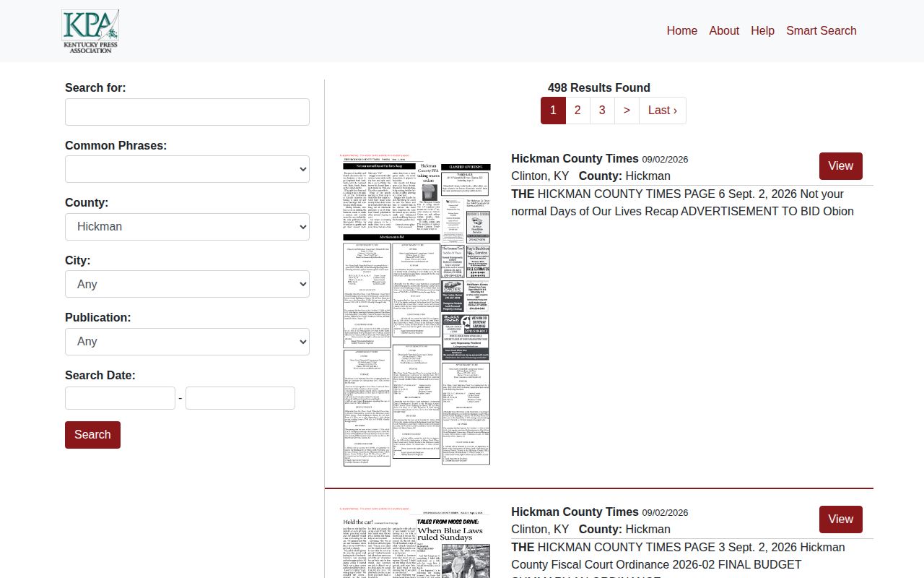Expand the Publication dropdown
The width and height of the screenshot is (924, 578).
tap(187, 342)
